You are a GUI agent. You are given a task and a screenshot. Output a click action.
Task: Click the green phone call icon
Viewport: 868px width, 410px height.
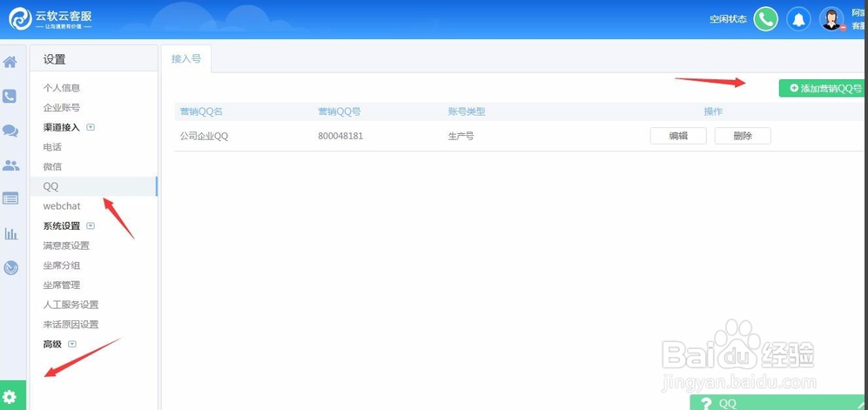[765, 19]
